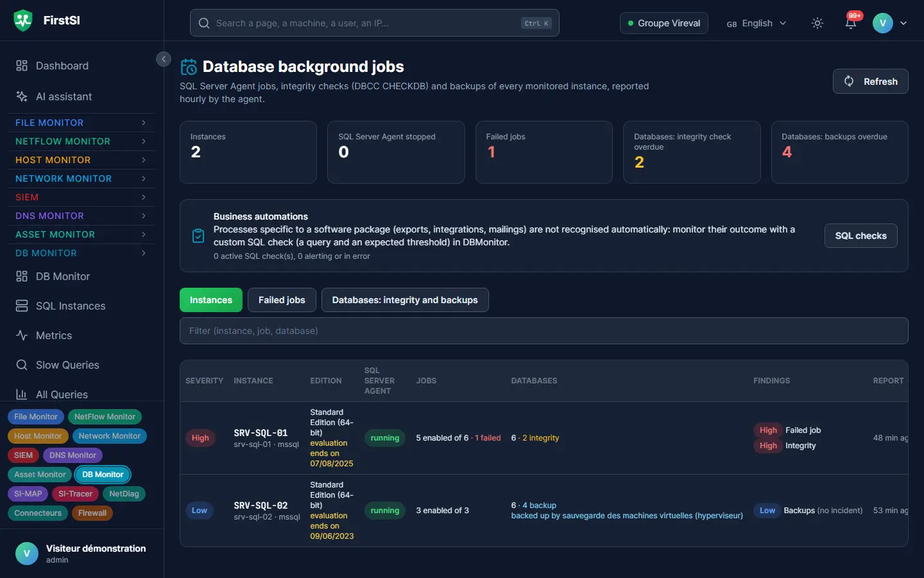Screen dimensions: 924x578
Task: Click the '4 backup' databases text
Action: tap(539, 505)
